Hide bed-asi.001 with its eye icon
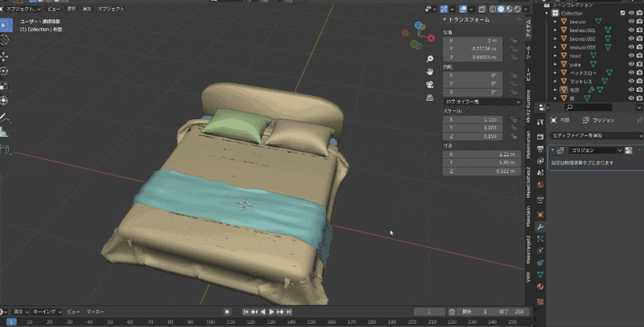The width and height of the screenshot is (644, 327). pyautogui.click(x=631, y=30)
